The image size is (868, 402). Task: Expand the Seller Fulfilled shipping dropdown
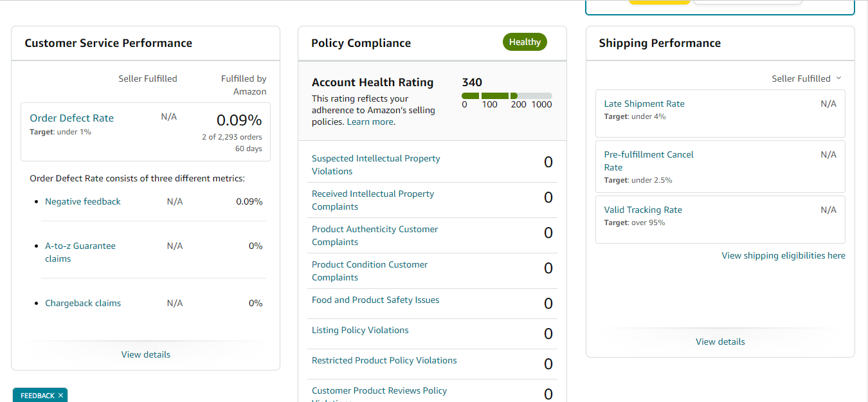tap(806, 78)
